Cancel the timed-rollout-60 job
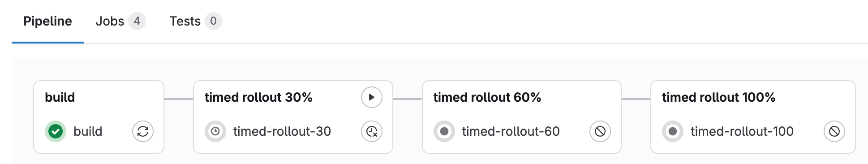Screen dimensions: 868x164 point(600,131)
